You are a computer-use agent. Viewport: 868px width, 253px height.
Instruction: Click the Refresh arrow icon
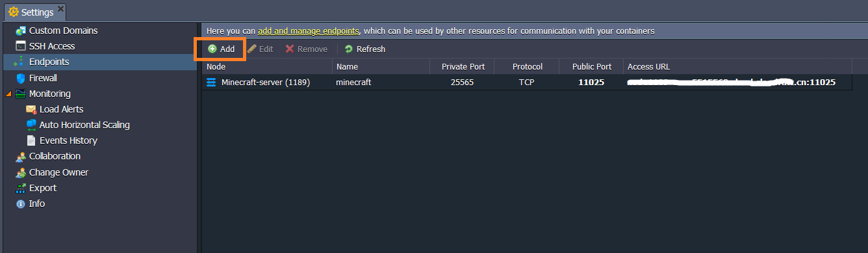click(x=348, y=49)
